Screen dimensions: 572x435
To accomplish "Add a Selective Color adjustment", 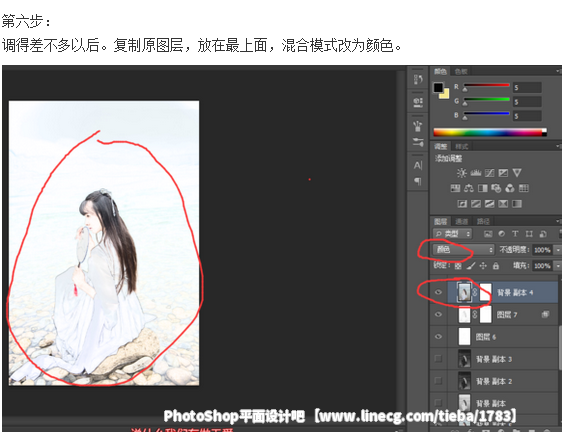I will pyautogui.click(x=503, y=204).
